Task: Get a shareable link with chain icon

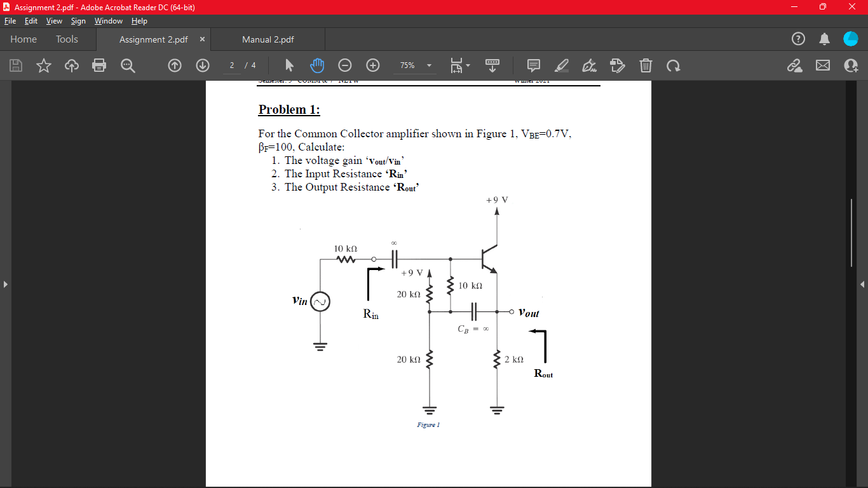Action: (x=795, y=65)
